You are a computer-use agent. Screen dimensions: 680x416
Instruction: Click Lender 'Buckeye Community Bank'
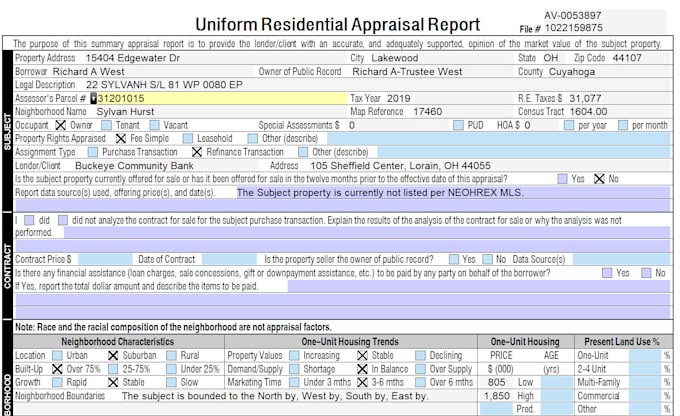click(x=134, y=166)
